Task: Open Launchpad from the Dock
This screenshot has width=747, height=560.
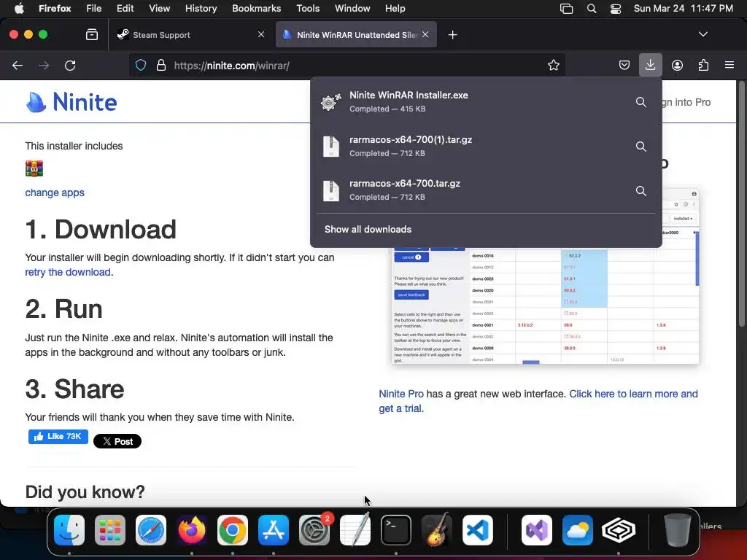Action: pos(110,530)
